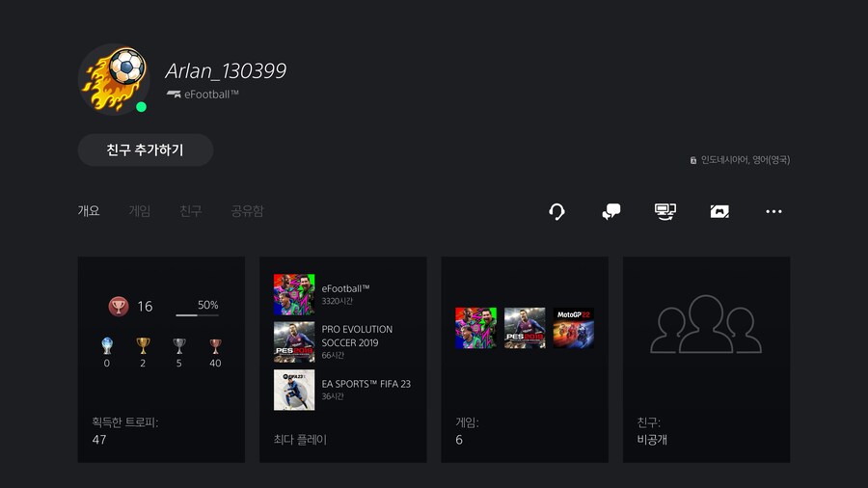Open the three-dots more options menu
Viewport: 868px width, 488px height.
pos(773,211)
